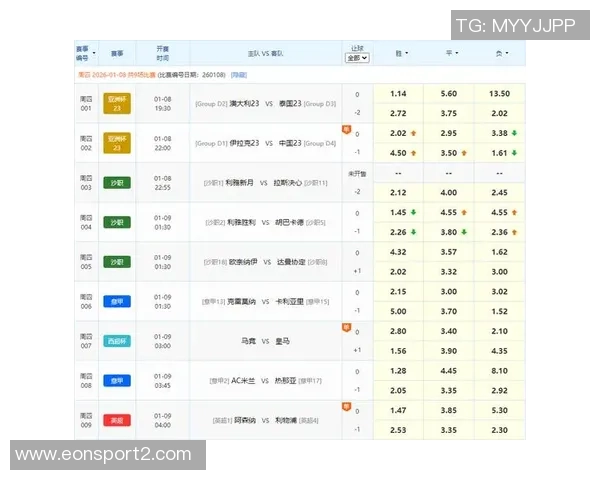Click team name 泰国23

(x=290, y=104)
